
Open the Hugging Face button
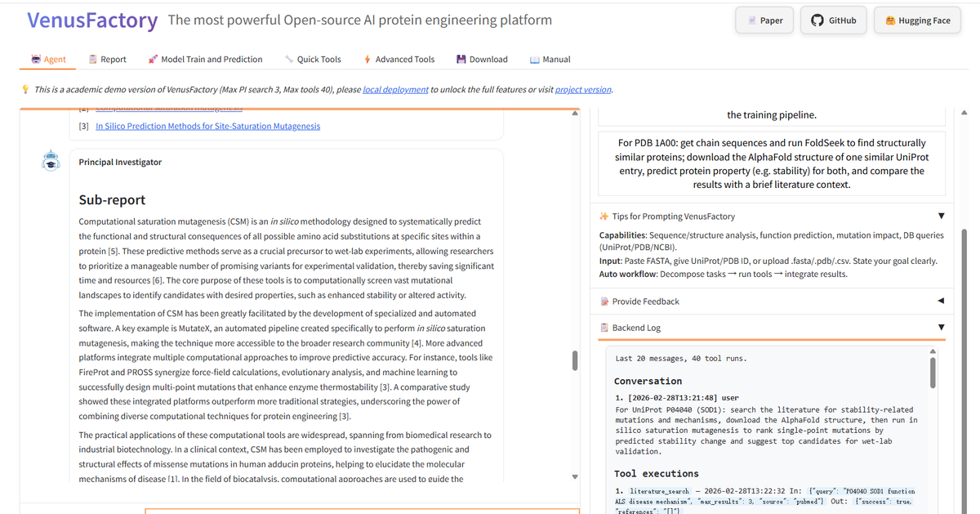click(917, 20)
